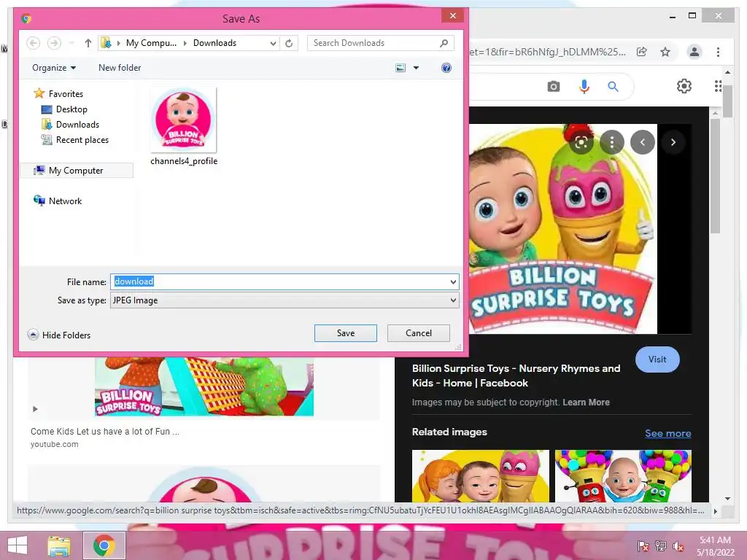Screen dimensions: 747x560
Task: Open image preview three-dot options
Action: tap(612, 142)
